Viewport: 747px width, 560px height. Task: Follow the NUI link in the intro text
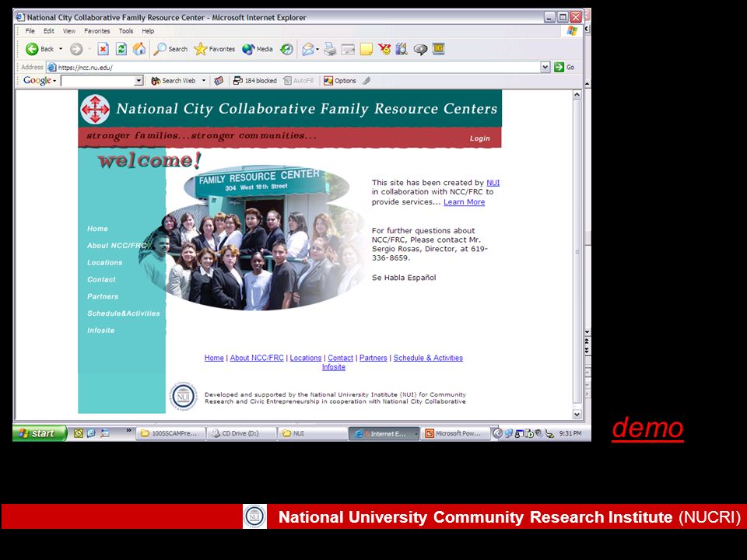pos(493,183)
